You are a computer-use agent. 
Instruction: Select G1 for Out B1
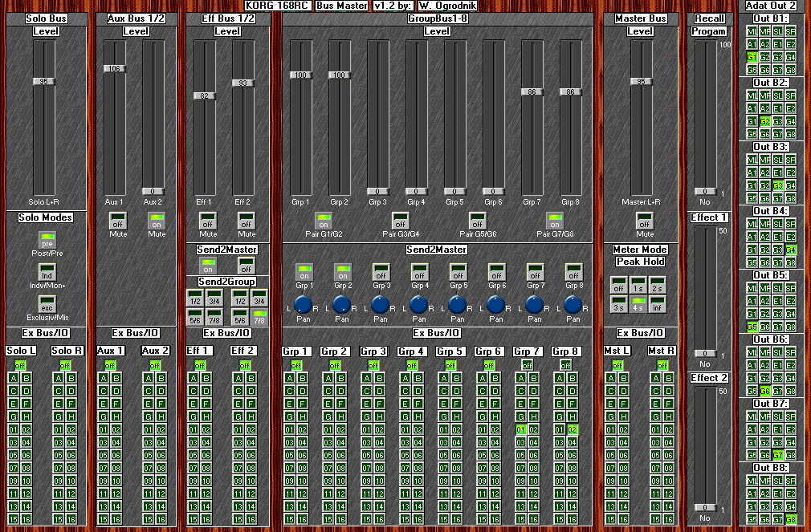(x=752, y=57)
